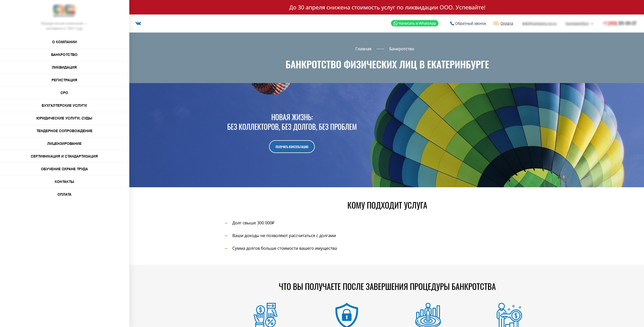
Task: Click the phone icon beside Обратный звонок
Action: [452, 23]
